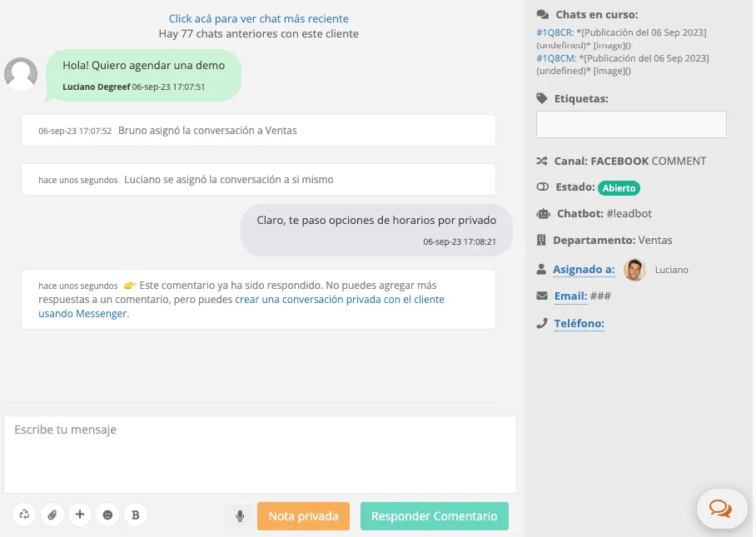756x537 pixels.
Task: Open the emoji picker
Action: click(x=107, y=515)
